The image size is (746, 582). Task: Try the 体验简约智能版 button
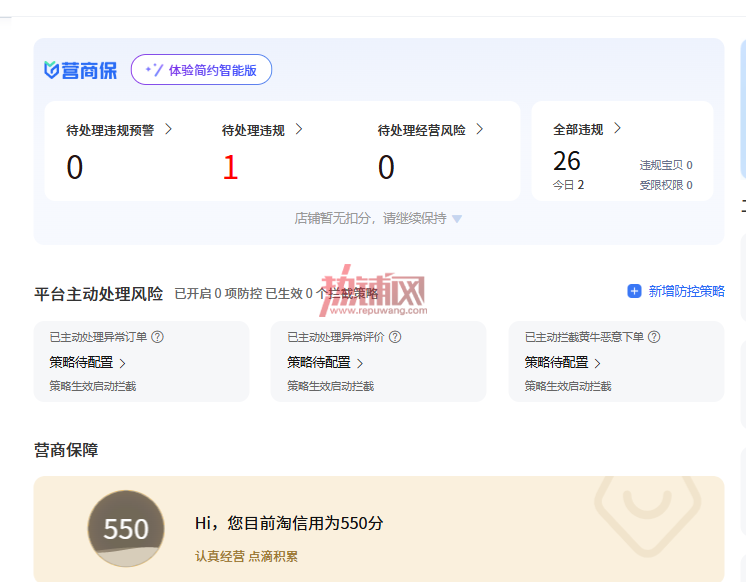pos(201,70)
